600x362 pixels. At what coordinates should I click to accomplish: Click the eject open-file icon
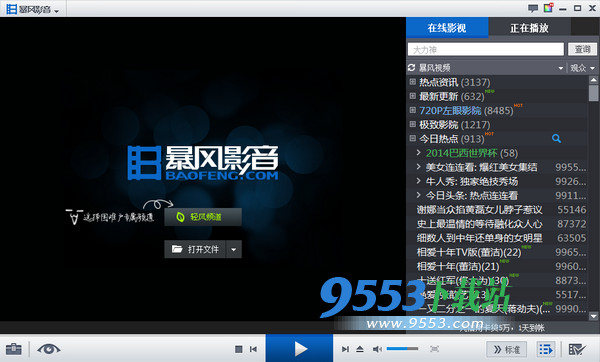[360, 349]
